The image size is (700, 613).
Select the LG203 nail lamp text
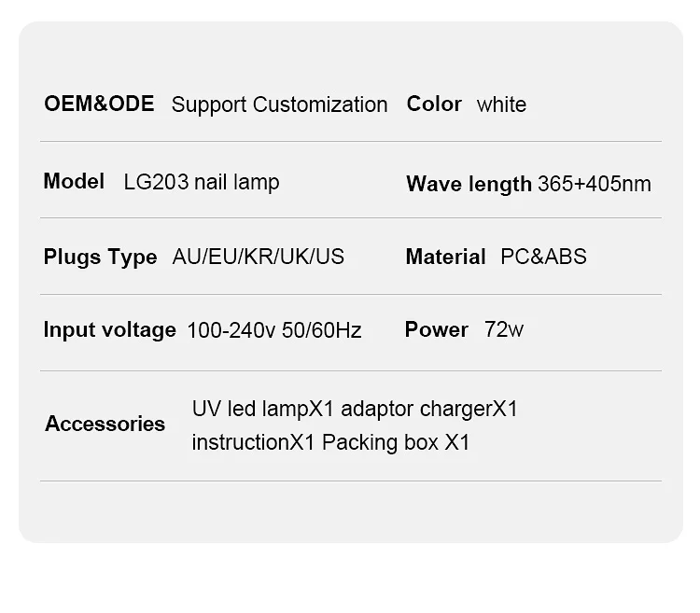(202, 182)
